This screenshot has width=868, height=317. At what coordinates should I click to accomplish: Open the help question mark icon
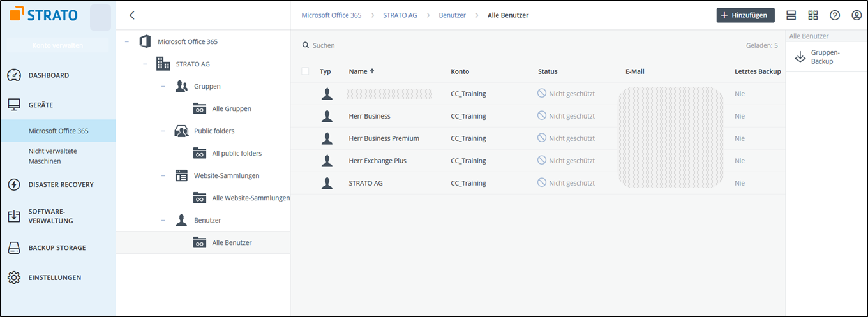(x=835, y=15)
